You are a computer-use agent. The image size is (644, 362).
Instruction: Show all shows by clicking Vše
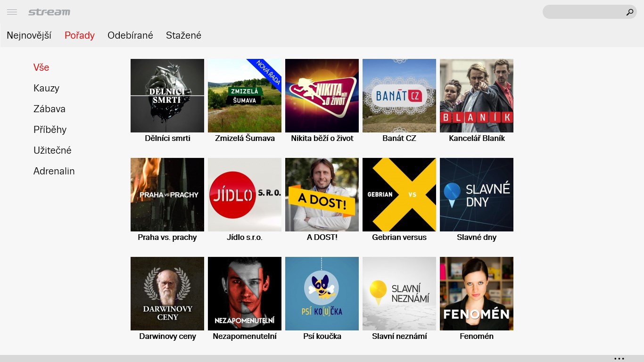point(41,67)
